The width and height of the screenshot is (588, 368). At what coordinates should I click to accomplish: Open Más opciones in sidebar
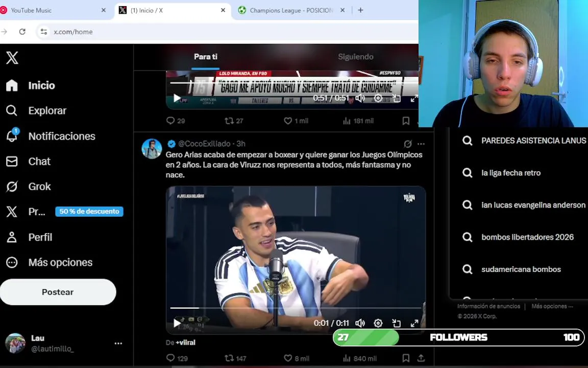(x=50, y=263)
